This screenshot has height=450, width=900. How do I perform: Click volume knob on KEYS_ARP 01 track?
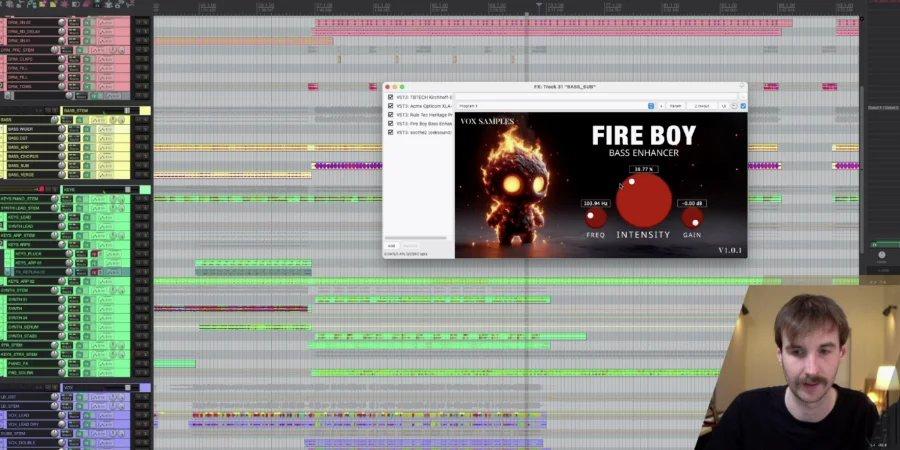[x=69, y=263]
